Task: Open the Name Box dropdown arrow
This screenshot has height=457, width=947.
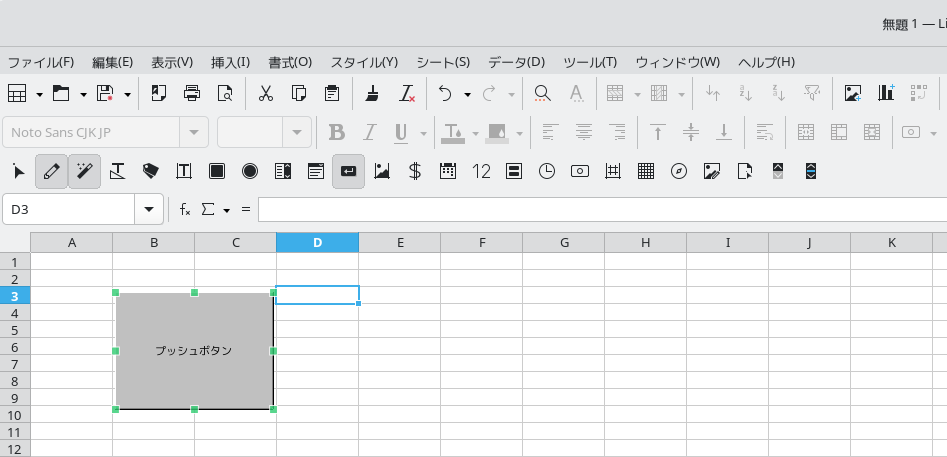Action: pos(149,209)
